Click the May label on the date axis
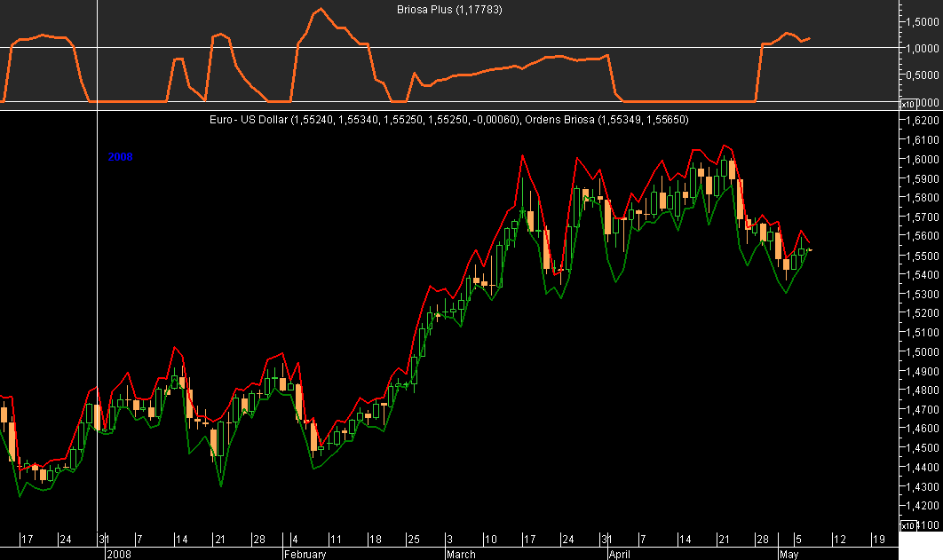 (x=789, y=554)
